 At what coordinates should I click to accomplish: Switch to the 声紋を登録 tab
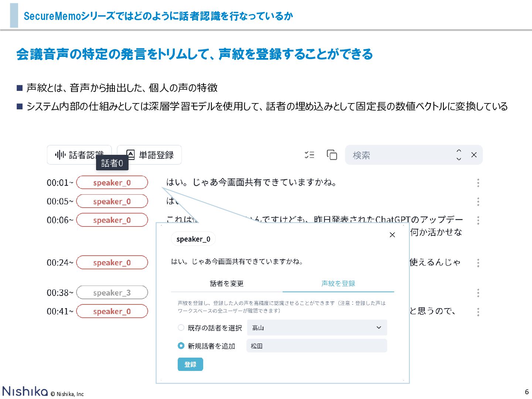pyautogui.click(x=338, y=283)
